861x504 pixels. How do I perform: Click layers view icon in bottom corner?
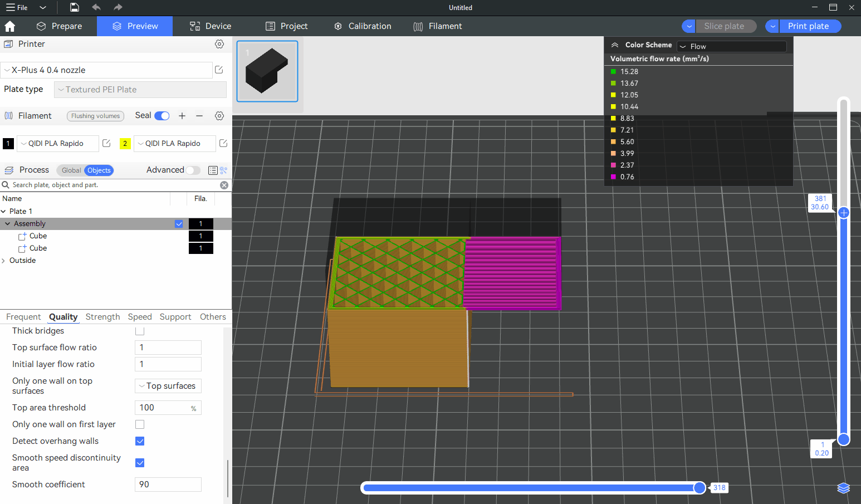pos(843,488)
